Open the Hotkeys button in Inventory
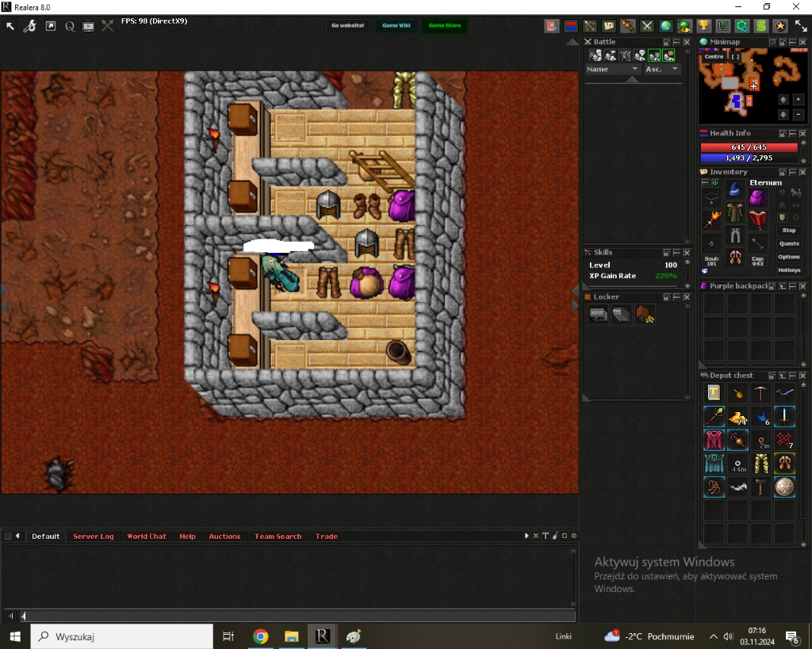Screen dimensions: 812x649 click(789, 270)
